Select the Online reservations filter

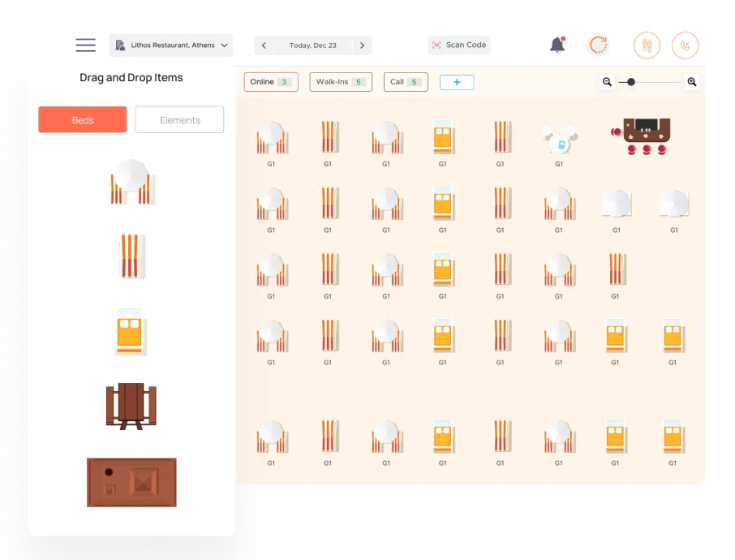tap(271, 82)
